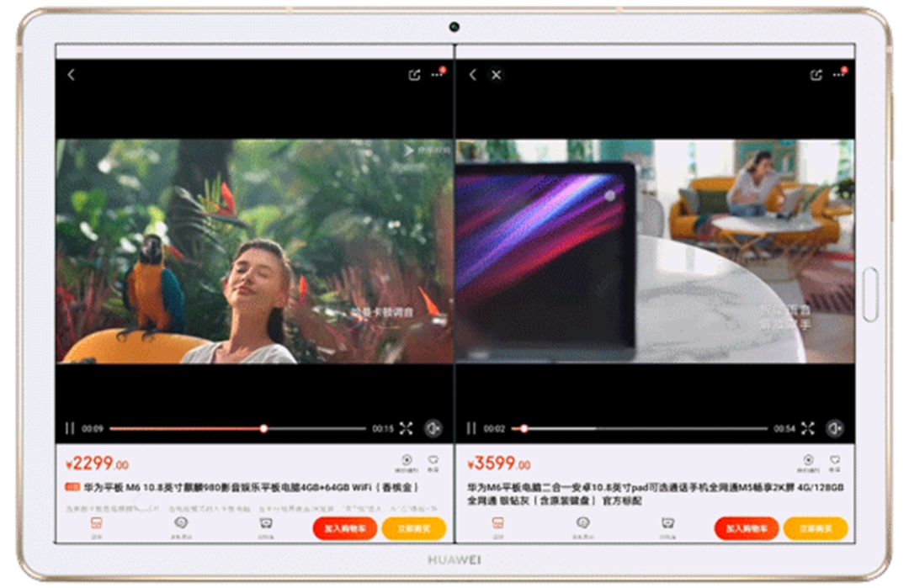Tap the right video showing the tablet
The height and width of the screenshot is (588, 909).
[656, 252]
